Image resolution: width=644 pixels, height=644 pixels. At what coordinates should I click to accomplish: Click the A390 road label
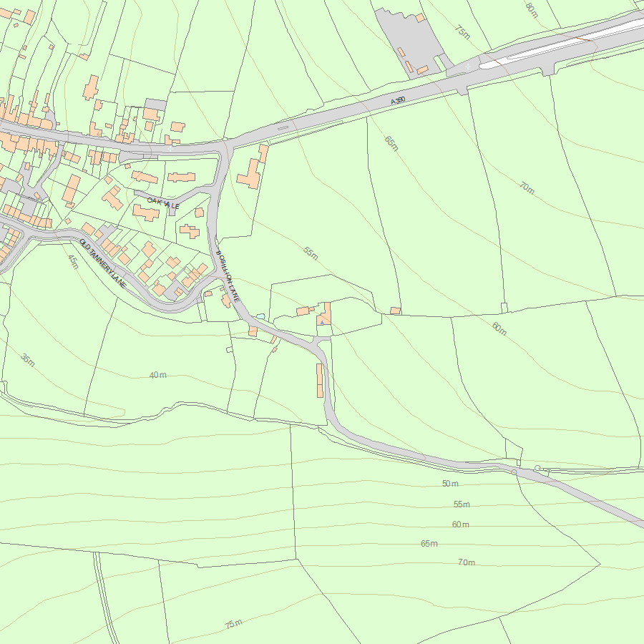[x=398, y=101]
